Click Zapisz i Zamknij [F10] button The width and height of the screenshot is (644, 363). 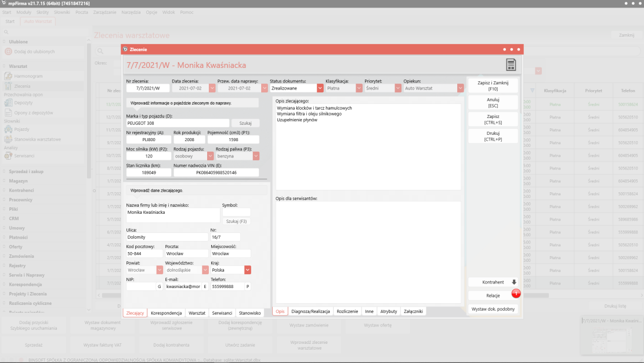pyautogui.click(x=493, y=86)
